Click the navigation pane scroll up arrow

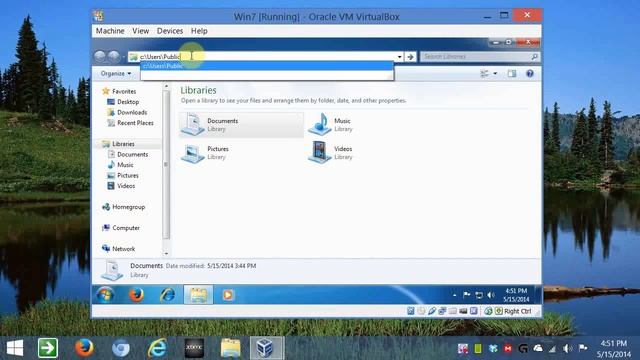click(166, 87)
